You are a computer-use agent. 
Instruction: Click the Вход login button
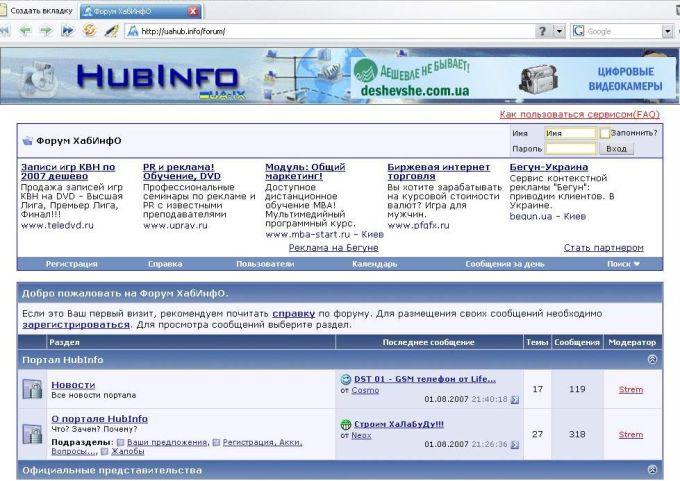[616, 149]
